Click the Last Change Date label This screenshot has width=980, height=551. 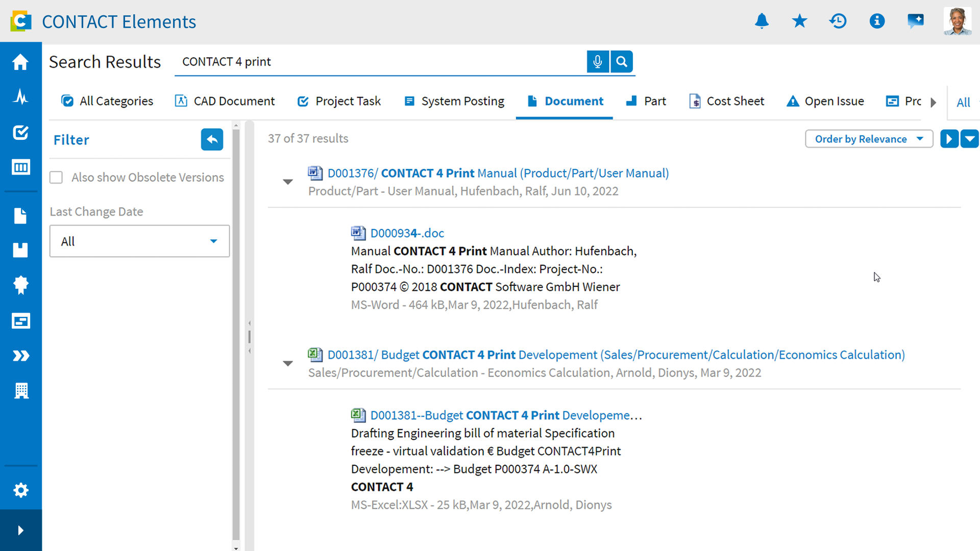click(96, 212)
